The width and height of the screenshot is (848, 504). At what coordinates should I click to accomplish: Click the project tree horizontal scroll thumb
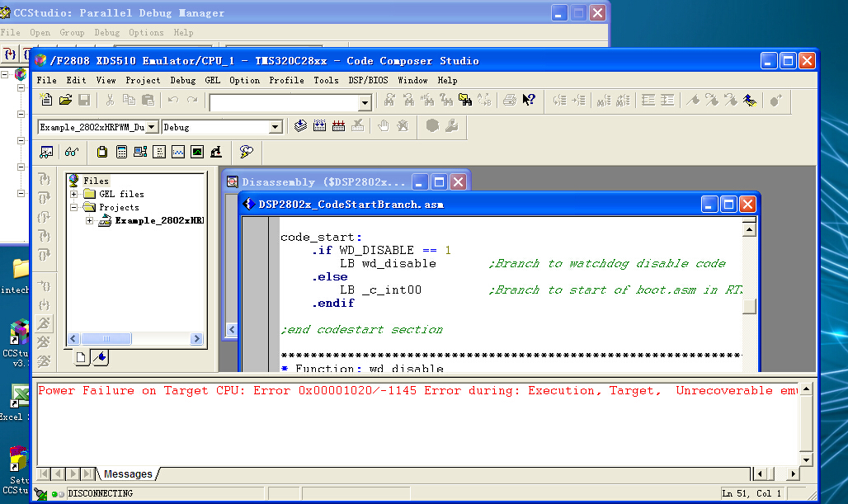point(106,338)
